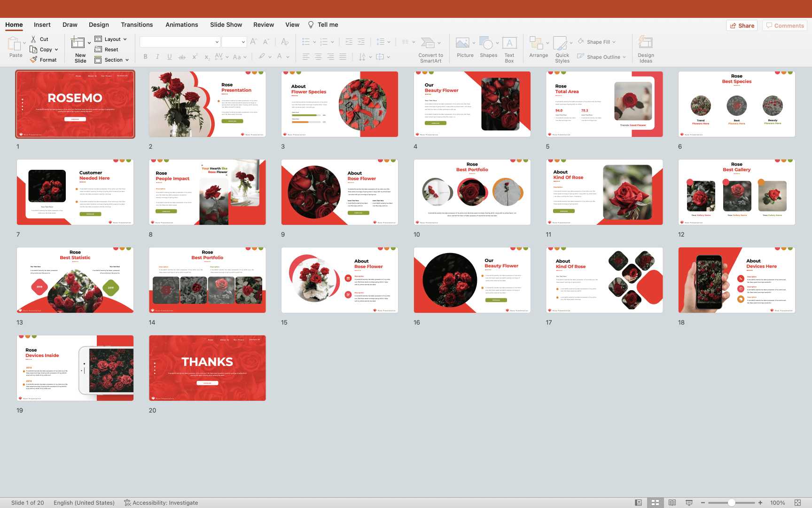The width and height of the screenshot is (812, 508).
Task: Select the THANKS slide 20 thumbnail
Action: (207, 368)
